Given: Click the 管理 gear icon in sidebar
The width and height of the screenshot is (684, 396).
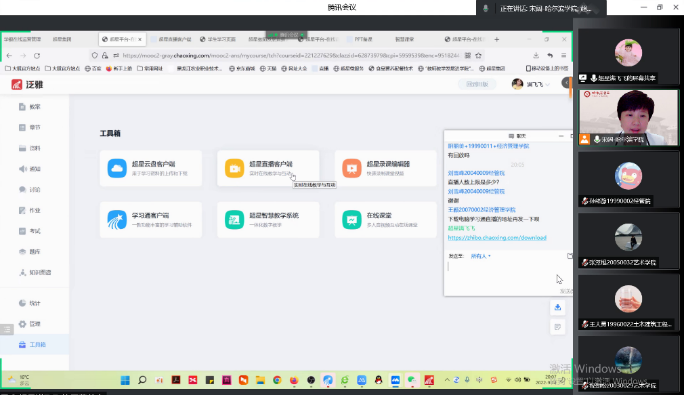Looking at the screenshot, I should 22,324.
